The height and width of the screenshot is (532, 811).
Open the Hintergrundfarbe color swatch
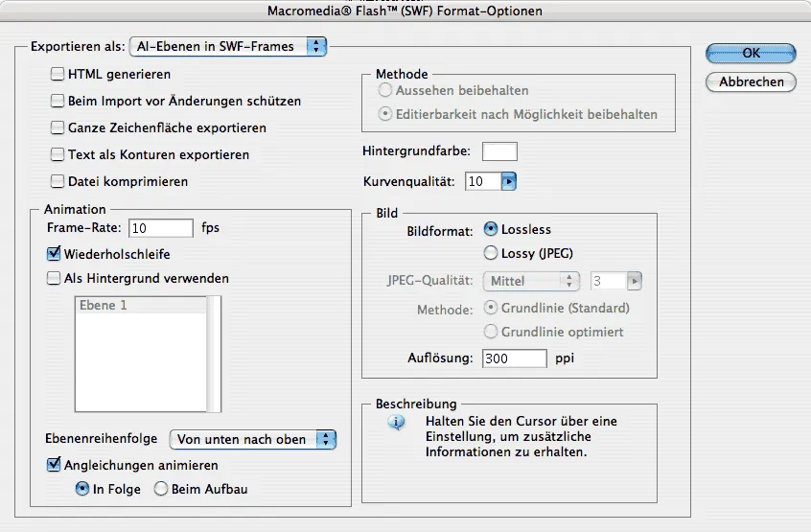(x=499, y=151)
